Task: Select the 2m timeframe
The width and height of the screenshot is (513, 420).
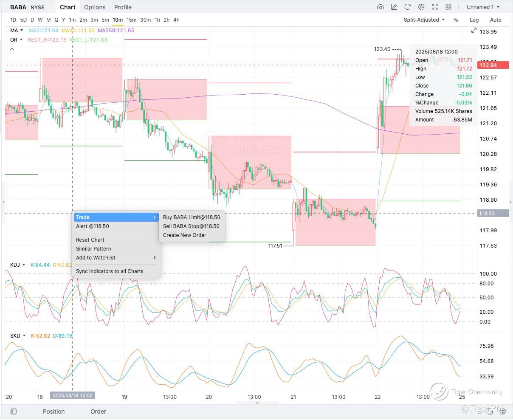Action: (x=83, y=20)
